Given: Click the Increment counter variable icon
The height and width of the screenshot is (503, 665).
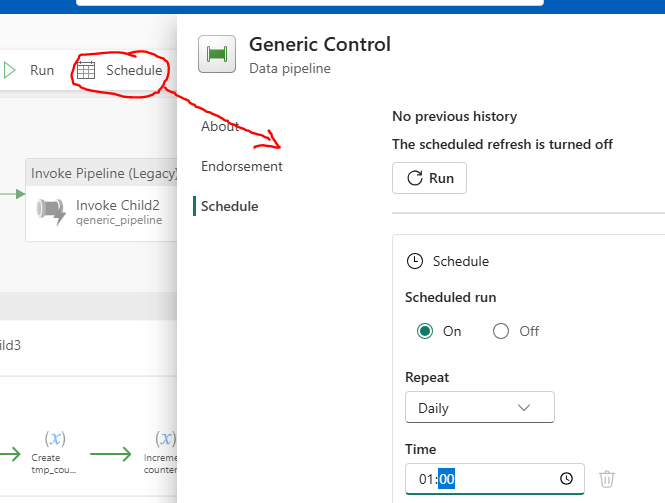Looking at the screenshot, I should click(x=165, y=439).
